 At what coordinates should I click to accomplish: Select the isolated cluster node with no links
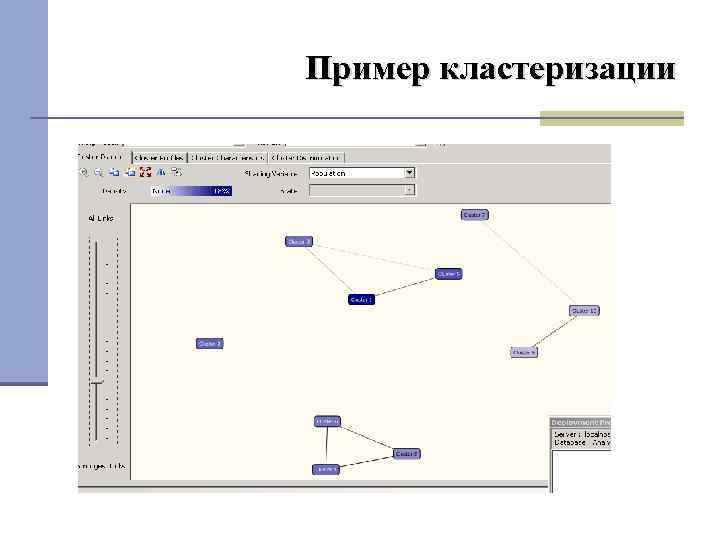click(210, 343)
